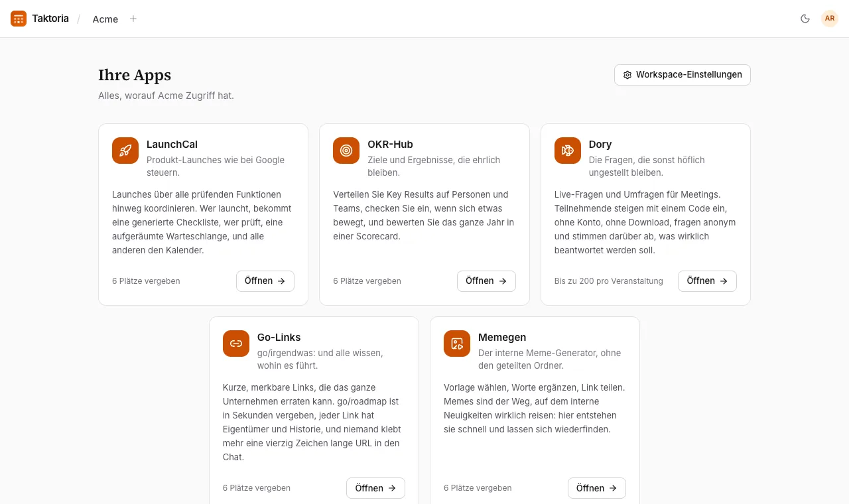
Task: Click 'Ziele und Ergebnisse, die ehrlich bleiben.' tagline
Action: [x=434, y=166]
